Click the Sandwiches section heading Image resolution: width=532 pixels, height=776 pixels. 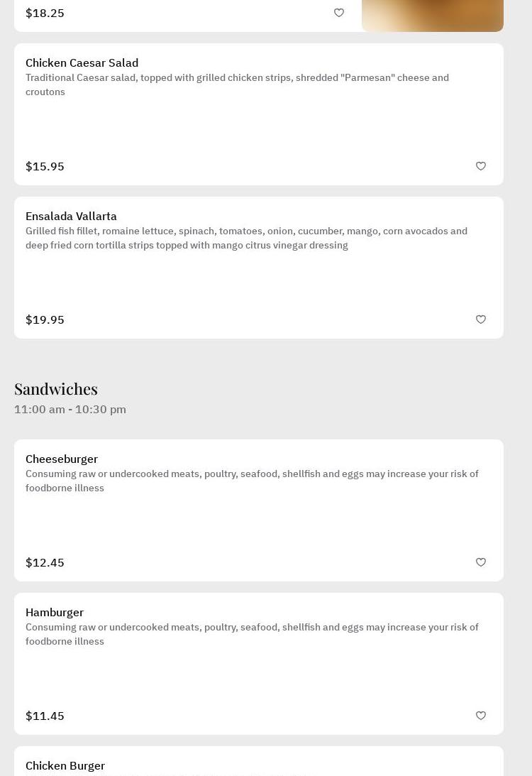(56, 388)
